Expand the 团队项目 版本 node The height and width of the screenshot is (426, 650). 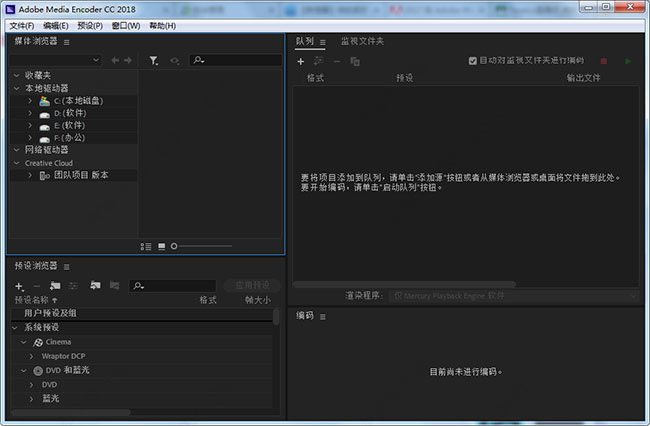pos(30,175)
